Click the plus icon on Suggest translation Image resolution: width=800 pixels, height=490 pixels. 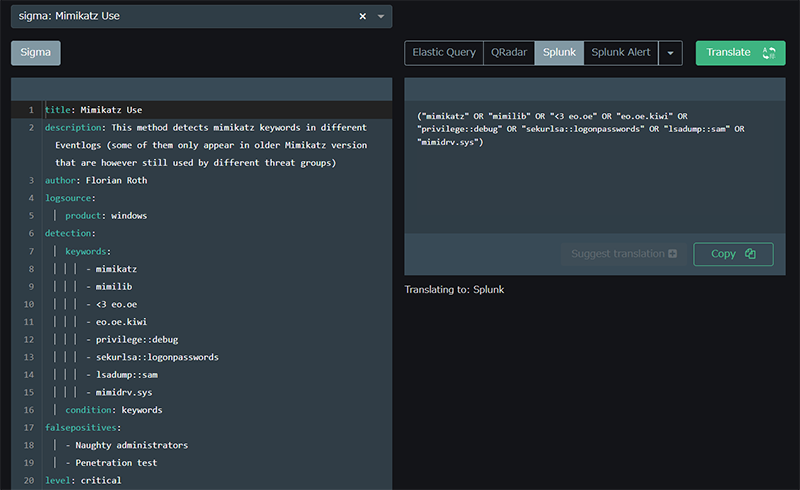click(672, 254)
